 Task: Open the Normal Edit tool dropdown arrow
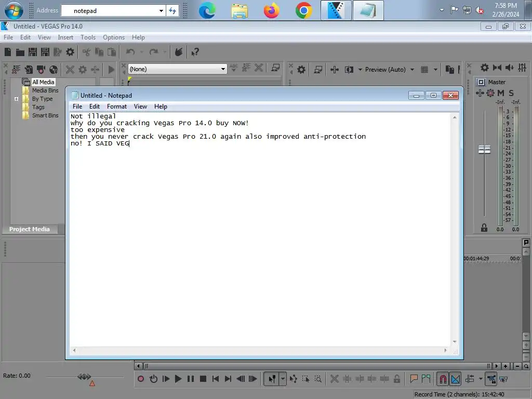pyautogui.click(x=283, y=379)
